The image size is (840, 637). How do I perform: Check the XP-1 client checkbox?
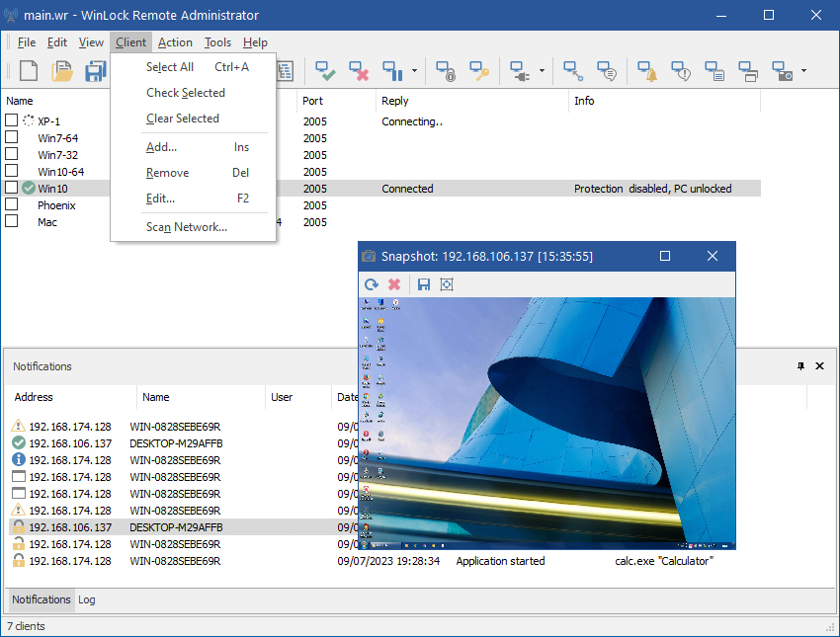[12, 120]
